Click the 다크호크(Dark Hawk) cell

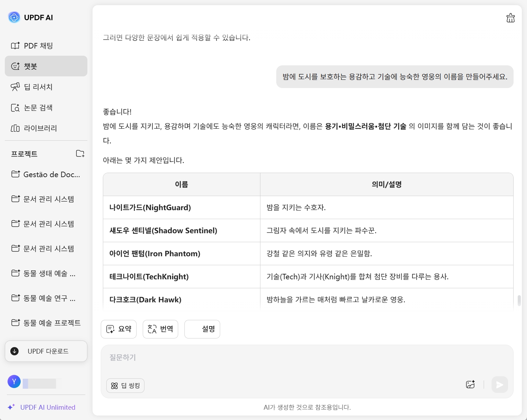(x=182, y=299)
